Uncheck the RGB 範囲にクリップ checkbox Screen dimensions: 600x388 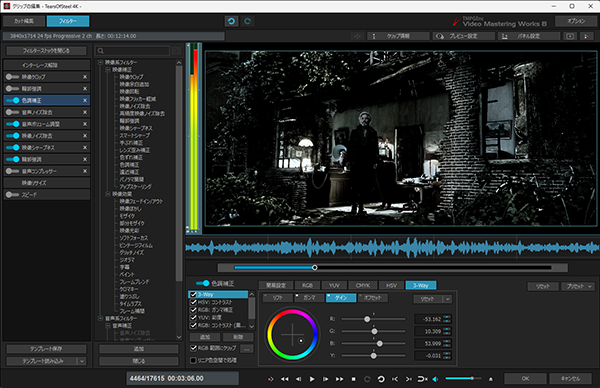pos(193,348)
